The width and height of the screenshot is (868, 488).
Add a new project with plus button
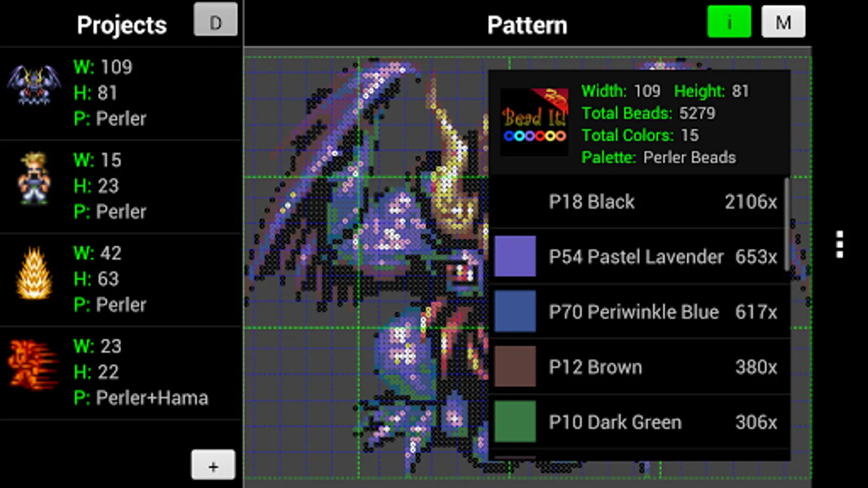tap(213, 465)
